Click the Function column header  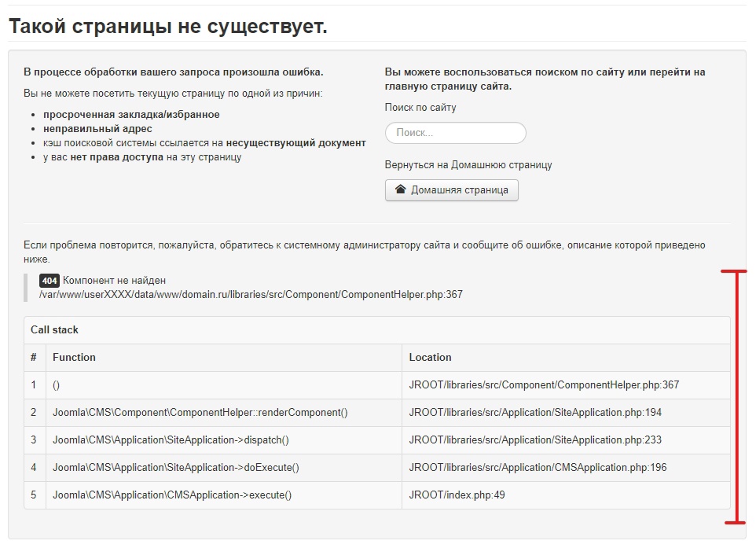(x=74, y=357)
